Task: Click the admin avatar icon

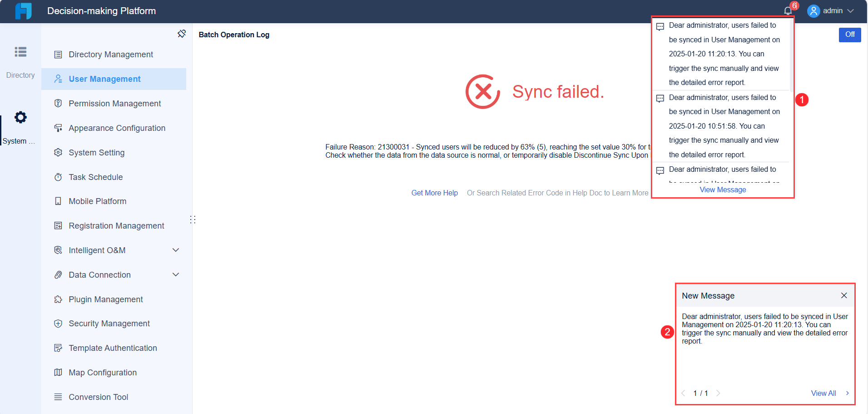Action: 813,11
